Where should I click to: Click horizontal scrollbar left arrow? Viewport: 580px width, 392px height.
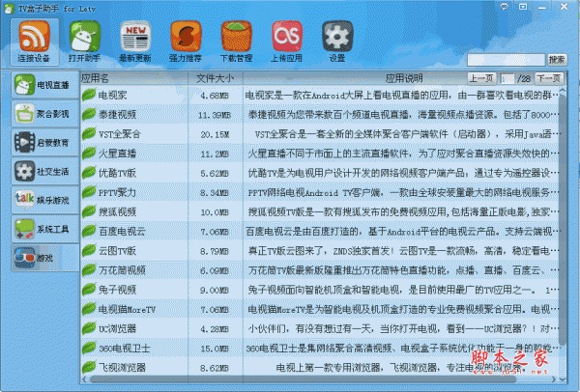(x=84, y=379)
